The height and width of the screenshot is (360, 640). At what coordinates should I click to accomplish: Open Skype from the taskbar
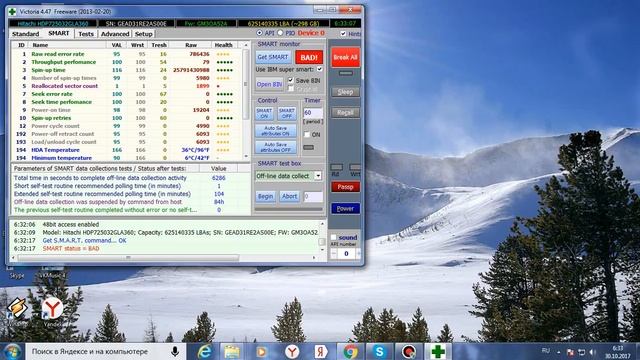click(x=379, y=351)
